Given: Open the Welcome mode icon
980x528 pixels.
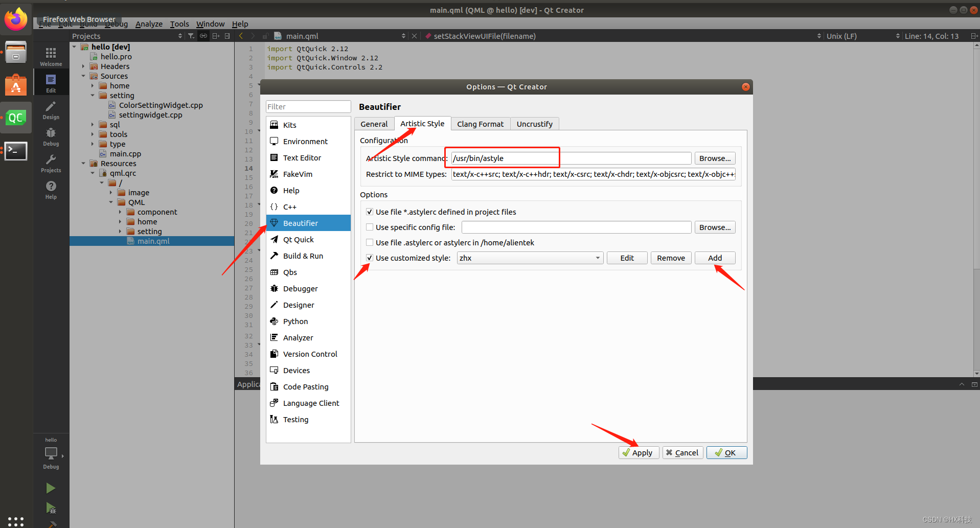Looking at the screenshot, I should [51, 56].
